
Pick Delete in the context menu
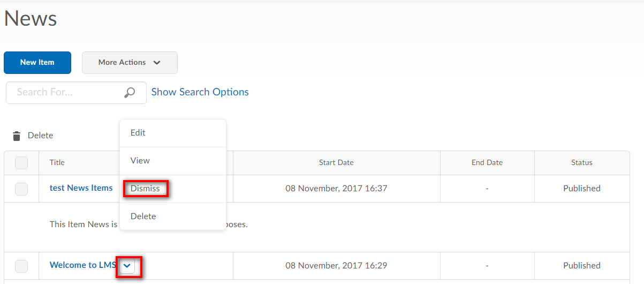[x=143, y=216]
